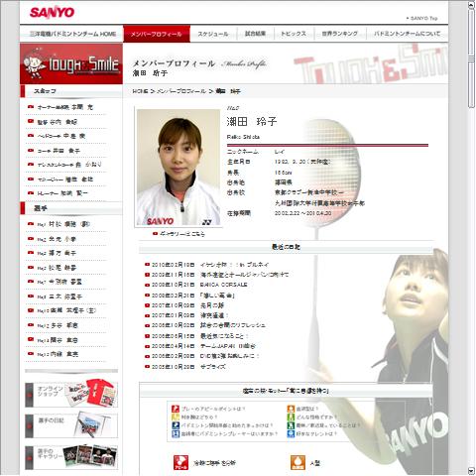
Task: Click the blue 血縁者にバドミントンプレーヤー question icon
Action: [176, 433]
